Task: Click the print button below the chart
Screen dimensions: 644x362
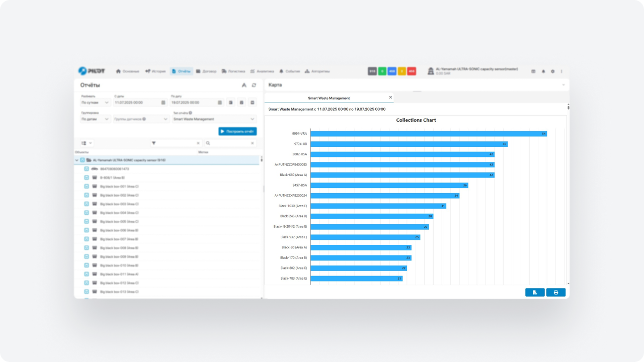Action: click(x=555, y=292)
